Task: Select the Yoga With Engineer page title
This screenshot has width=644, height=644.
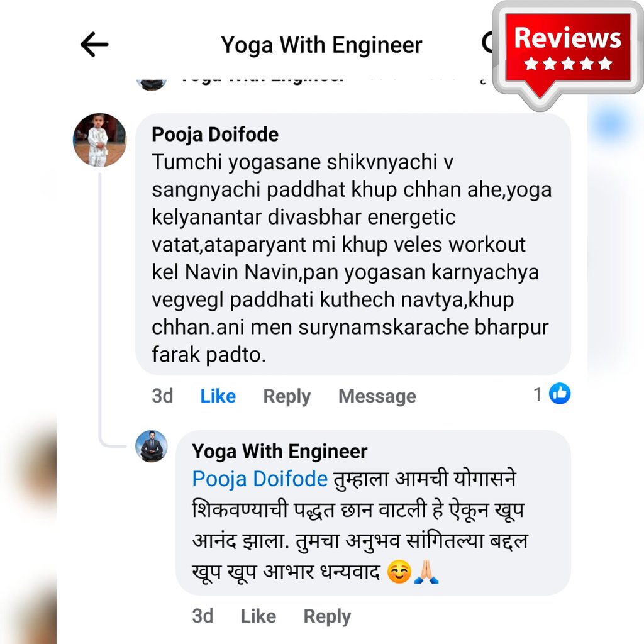Action: (x=321, y=45)
